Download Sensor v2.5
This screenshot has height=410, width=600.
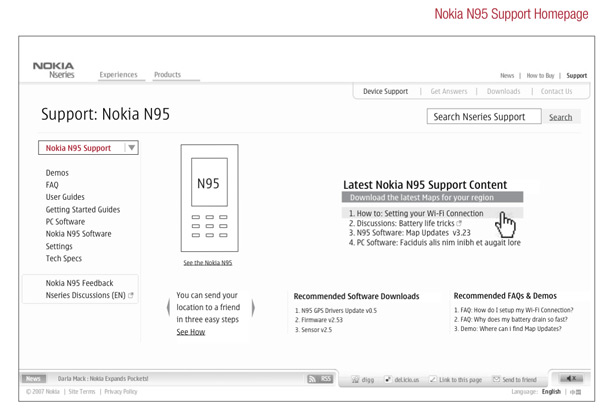313,330
